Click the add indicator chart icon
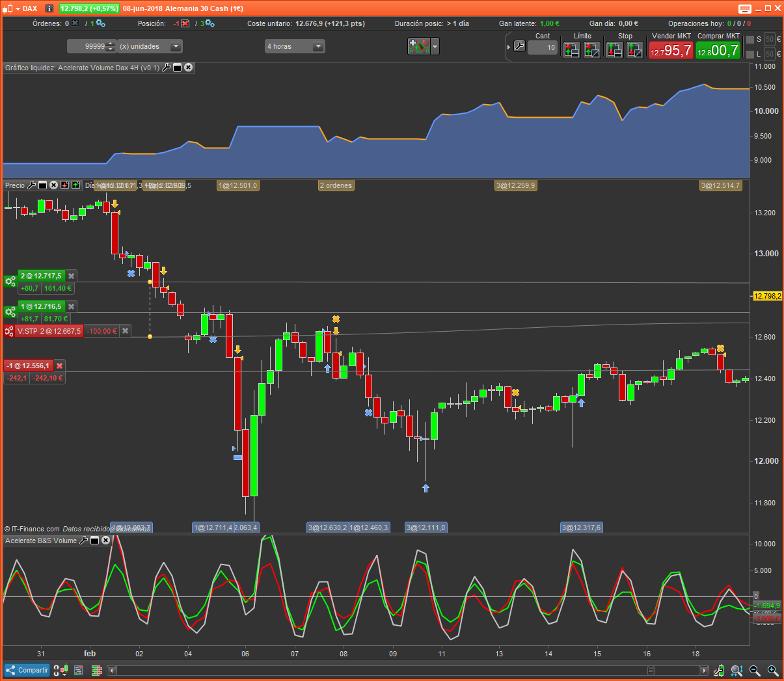 [x=419, y=46]
